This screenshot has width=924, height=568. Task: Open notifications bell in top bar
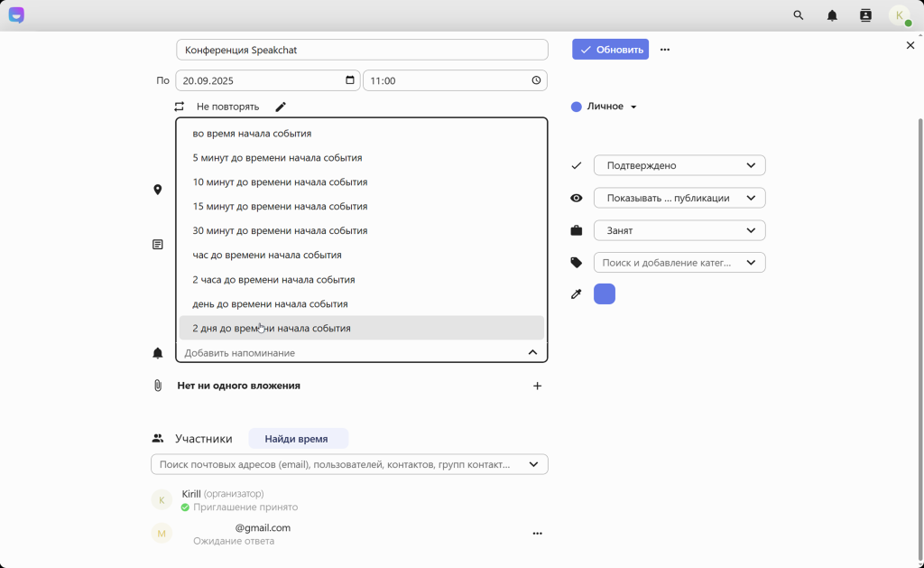click(x=832, y=15)
